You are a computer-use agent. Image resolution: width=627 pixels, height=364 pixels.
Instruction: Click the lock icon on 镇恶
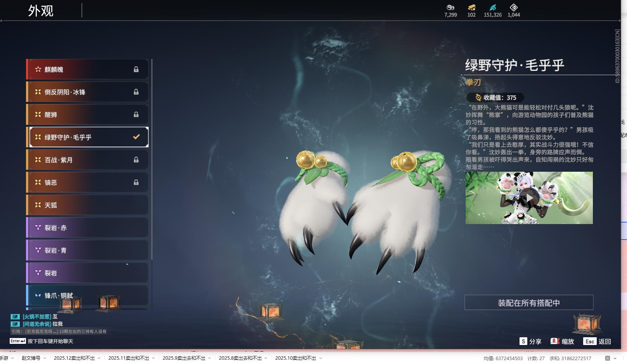pos(136,182)
